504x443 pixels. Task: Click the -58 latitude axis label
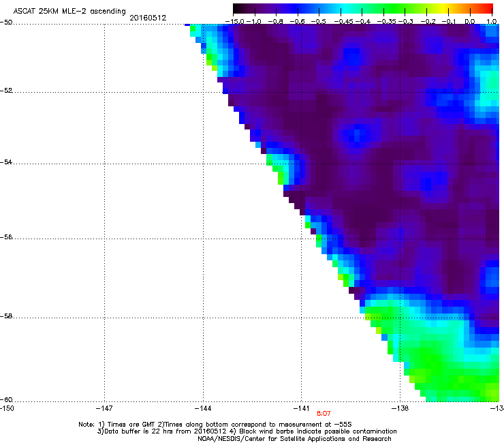pyautogui.click(x=6, y=316)
